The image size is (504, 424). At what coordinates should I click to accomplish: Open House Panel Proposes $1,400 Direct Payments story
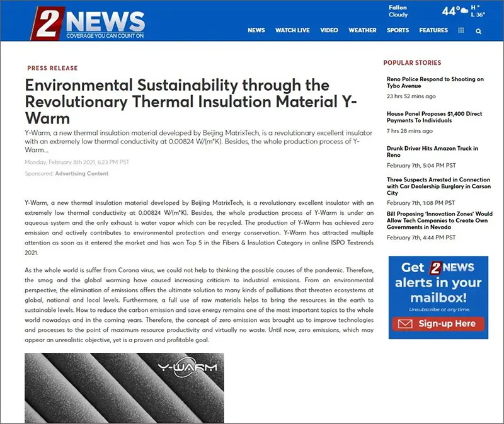coord(434,117)
